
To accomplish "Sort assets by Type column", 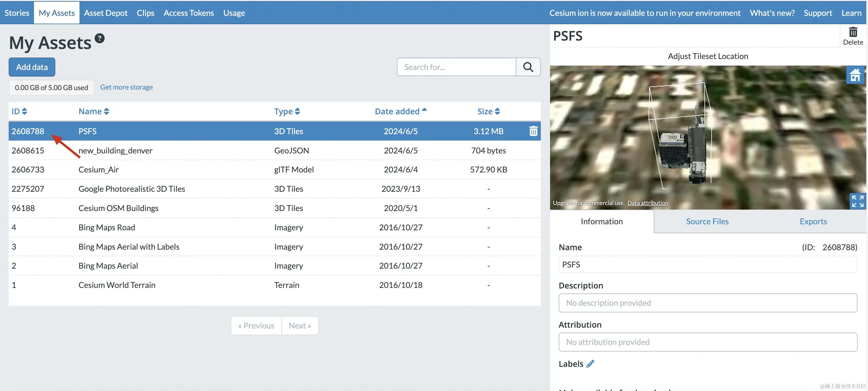I will click(x=287, y=111).
